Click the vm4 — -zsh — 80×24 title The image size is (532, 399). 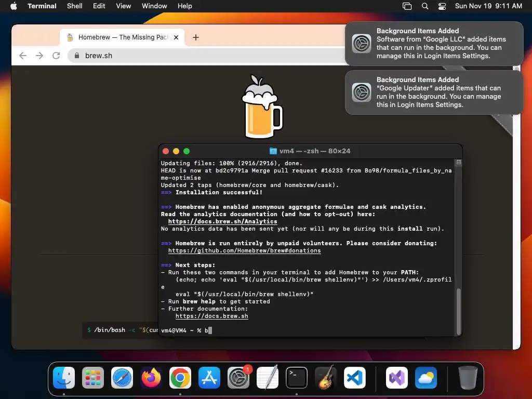(x=315, y=151)
